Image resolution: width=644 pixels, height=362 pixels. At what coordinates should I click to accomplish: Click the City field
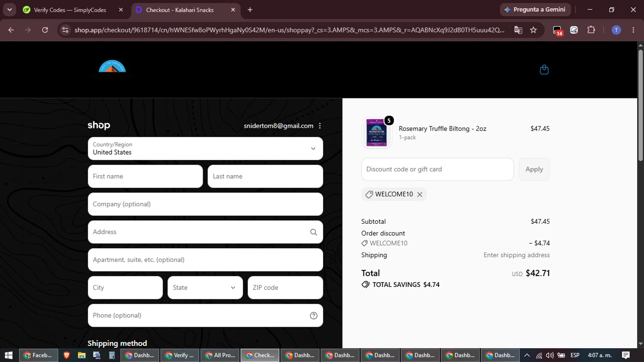coord(125,288)
